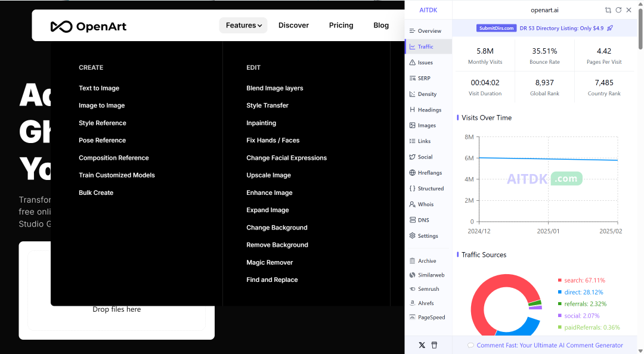Viewport: 644px width, 354px height.
Task: Select Image to Image menu entry
Action: pos(101,105)
